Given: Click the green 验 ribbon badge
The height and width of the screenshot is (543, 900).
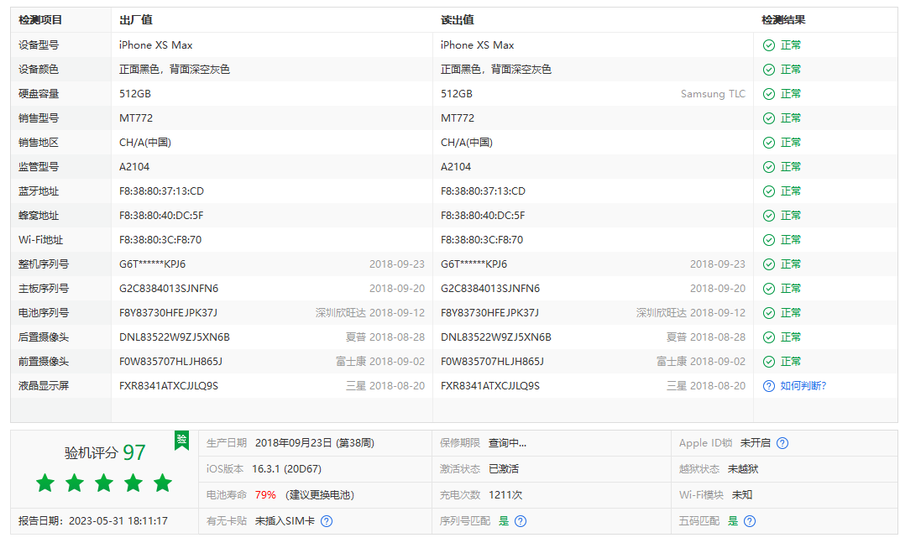Looking at the screenshot, I should (182, 441).
